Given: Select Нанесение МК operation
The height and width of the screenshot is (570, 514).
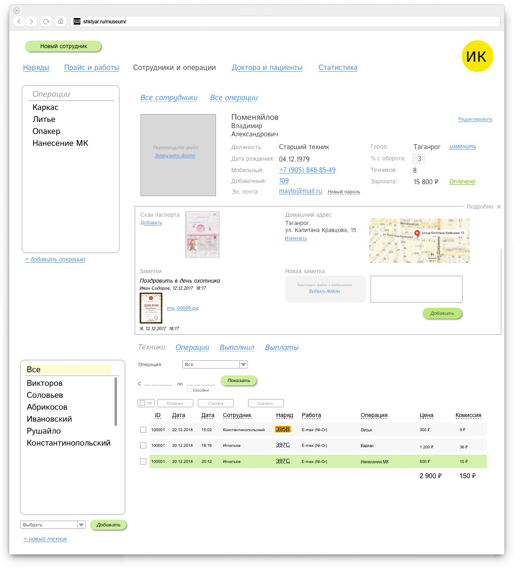Looking at the screenshot, I should click(x=60, y=143).
